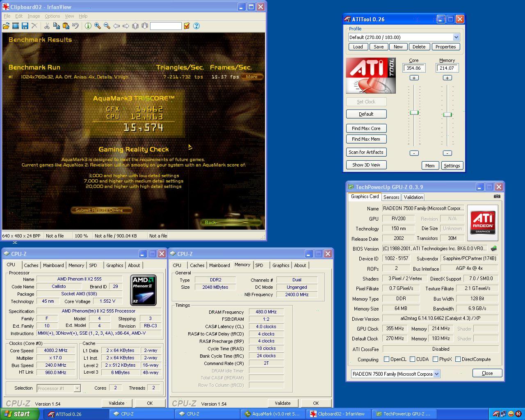Click the IrfanView toolbar text input box
The height and width of the screenshot is (420, 525).
166,26
